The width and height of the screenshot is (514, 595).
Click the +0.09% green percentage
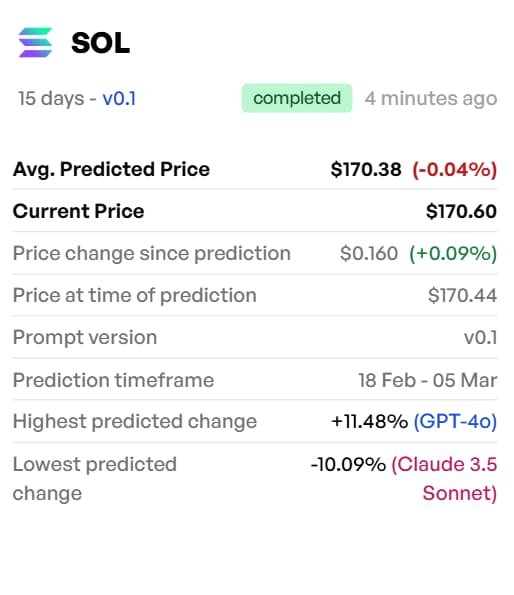[453, 253]
